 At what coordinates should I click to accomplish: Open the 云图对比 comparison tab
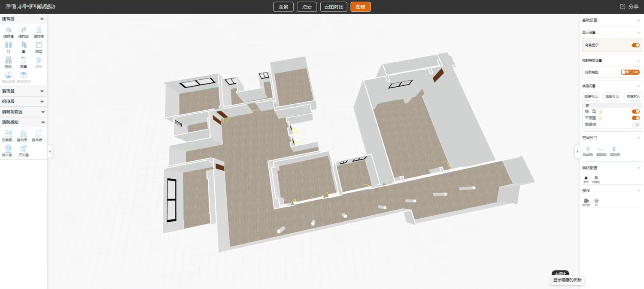334,7
